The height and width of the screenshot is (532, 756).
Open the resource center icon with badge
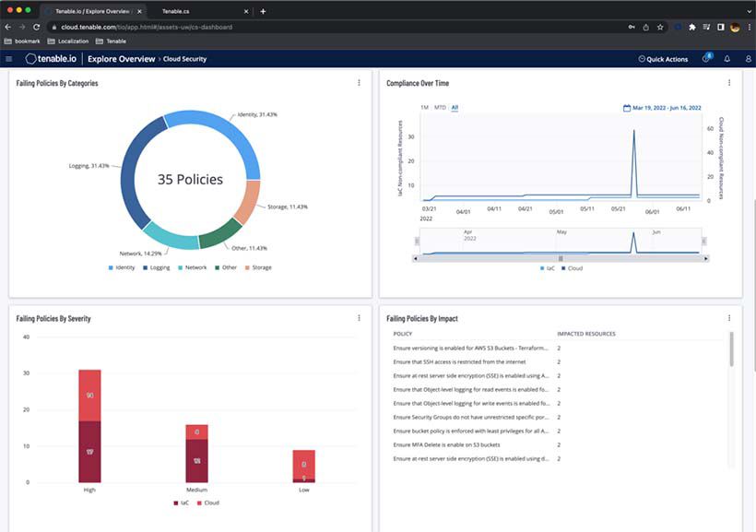tap(706, 59)
